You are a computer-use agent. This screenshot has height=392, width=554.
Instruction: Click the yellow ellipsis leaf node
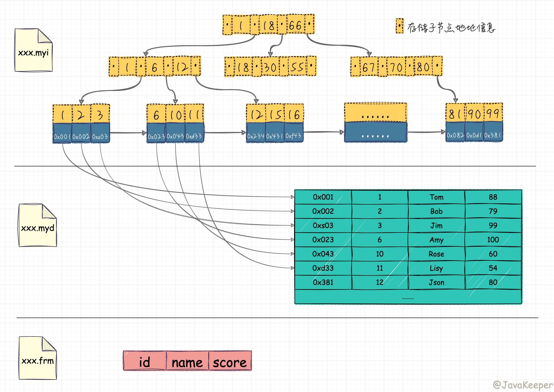[x=375, y=113]
